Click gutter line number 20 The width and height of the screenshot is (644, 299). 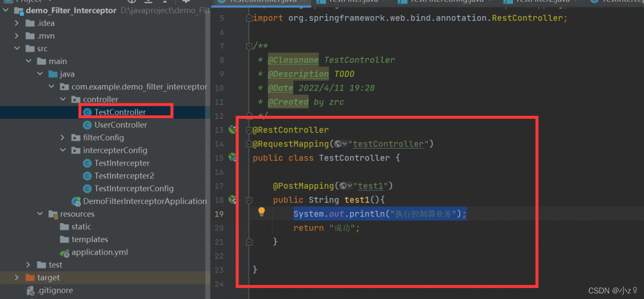coord(218,228)
